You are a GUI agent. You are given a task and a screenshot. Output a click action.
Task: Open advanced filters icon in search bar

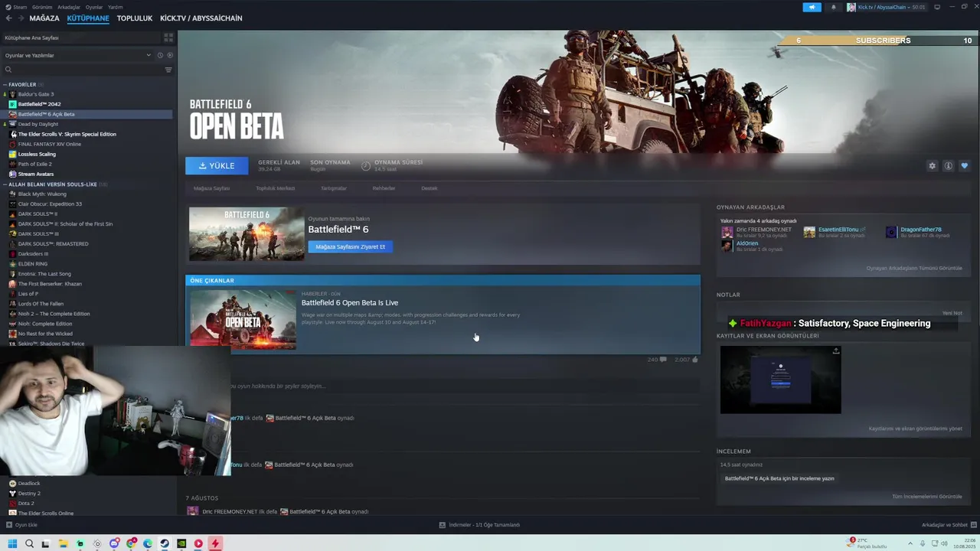point(168,70)
